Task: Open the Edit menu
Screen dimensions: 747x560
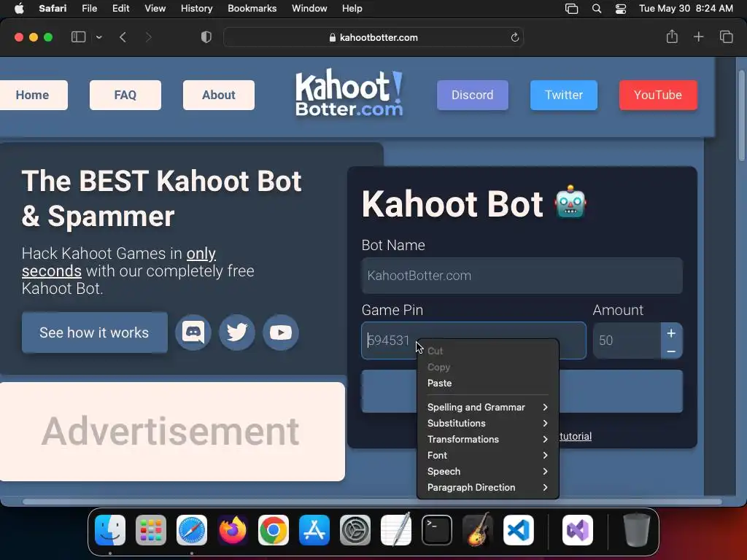Action: pyautogui.click(x=120, y=9)
